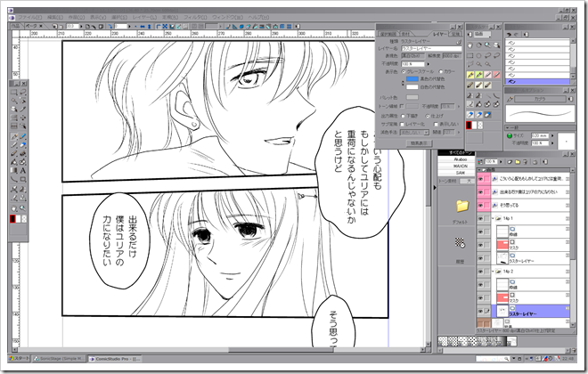Select the highlighted ラスターレイヤー layer thumbnail
The height and width of the screenshot is (374, 588).
502,311
